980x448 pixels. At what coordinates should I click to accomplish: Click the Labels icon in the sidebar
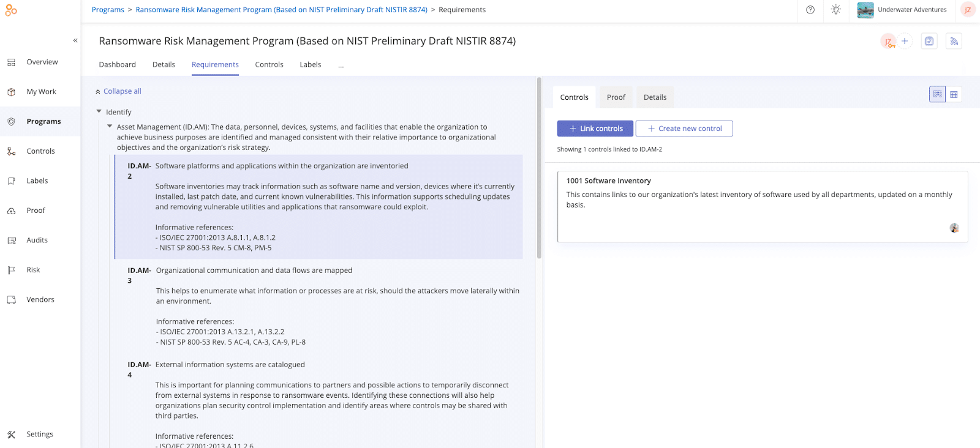[11, 181]
